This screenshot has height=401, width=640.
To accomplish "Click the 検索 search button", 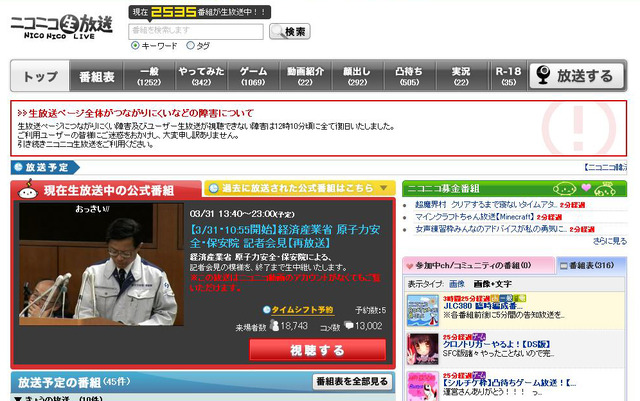I will pyautogui.click(x=289, y=31).
